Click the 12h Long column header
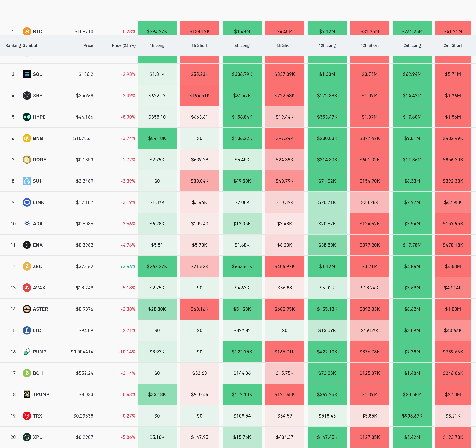The image size is (476, 448). click(327, 45)
